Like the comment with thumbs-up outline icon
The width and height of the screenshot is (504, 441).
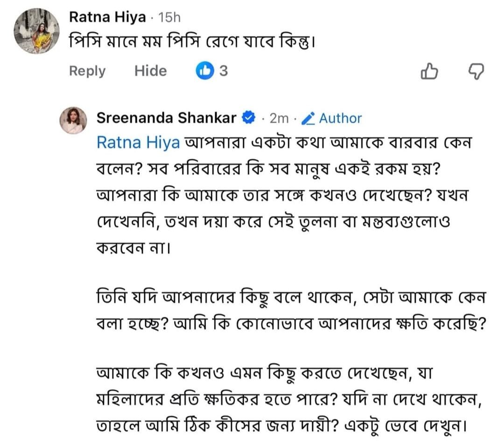click(x=429, y=71)
